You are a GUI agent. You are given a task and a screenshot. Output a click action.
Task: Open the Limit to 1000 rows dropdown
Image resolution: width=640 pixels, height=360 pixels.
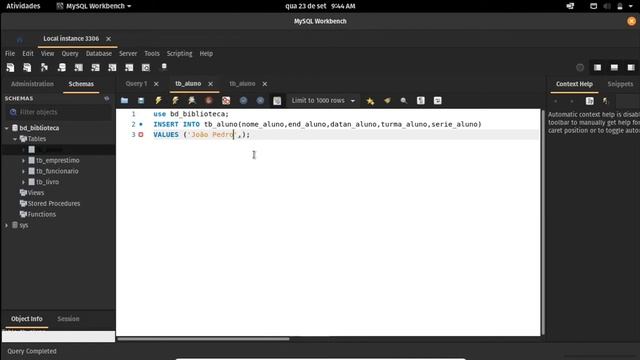point(323,100)
